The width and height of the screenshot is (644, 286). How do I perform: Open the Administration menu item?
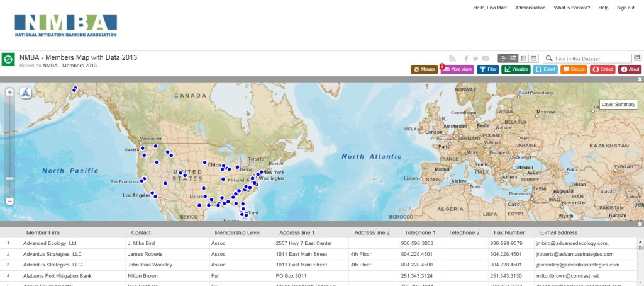pos(530,8)
